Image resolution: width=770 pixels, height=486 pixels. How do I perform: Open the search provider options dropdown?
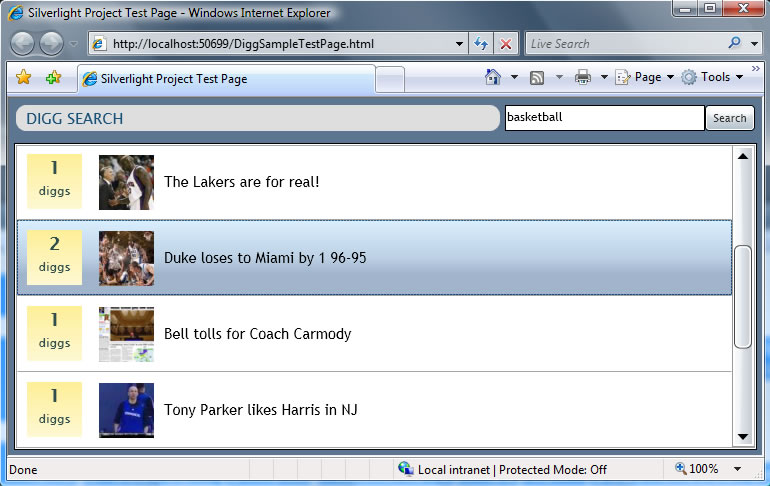pyautogui.click(x=754, y=44)
